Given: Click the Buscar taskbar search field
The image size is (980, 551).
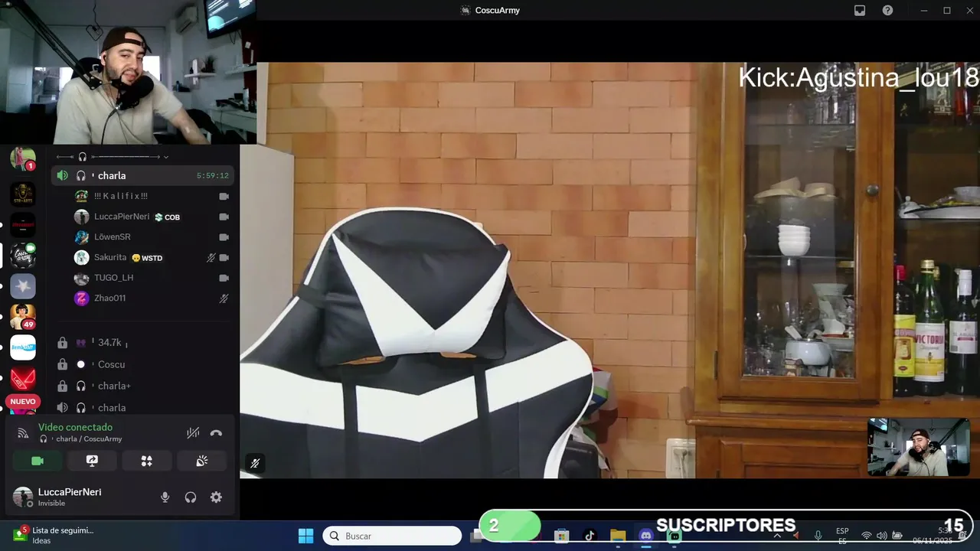Looking at the screenshot, I should click(392, 536).
